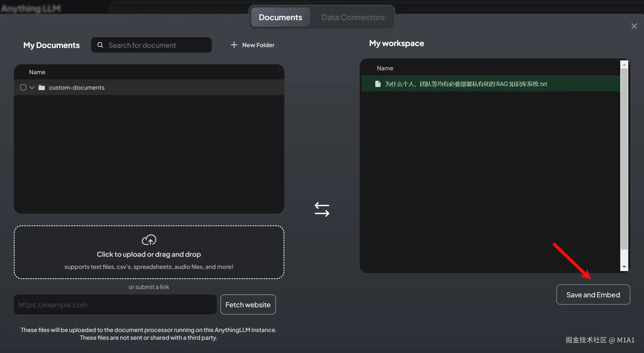
Task: Click the workspace scrollbar down arrow
Action: click(x=624, y=267)
